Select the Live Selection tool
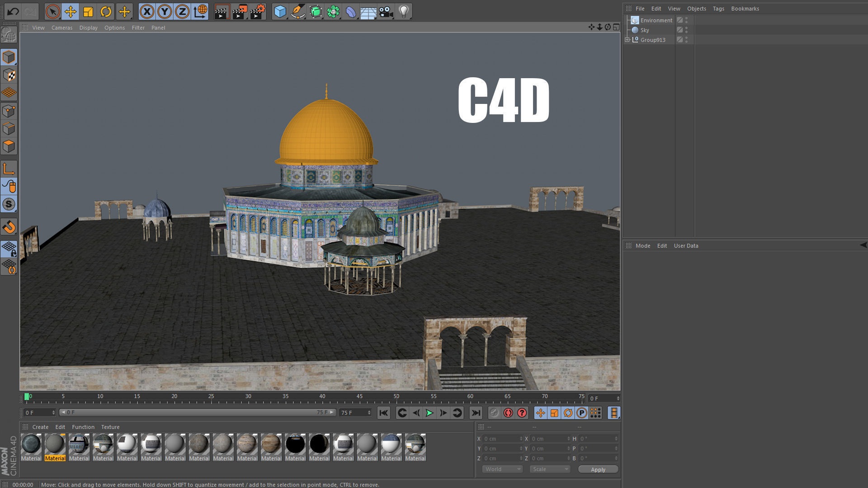The image size is (868, 488). (53, 11)
